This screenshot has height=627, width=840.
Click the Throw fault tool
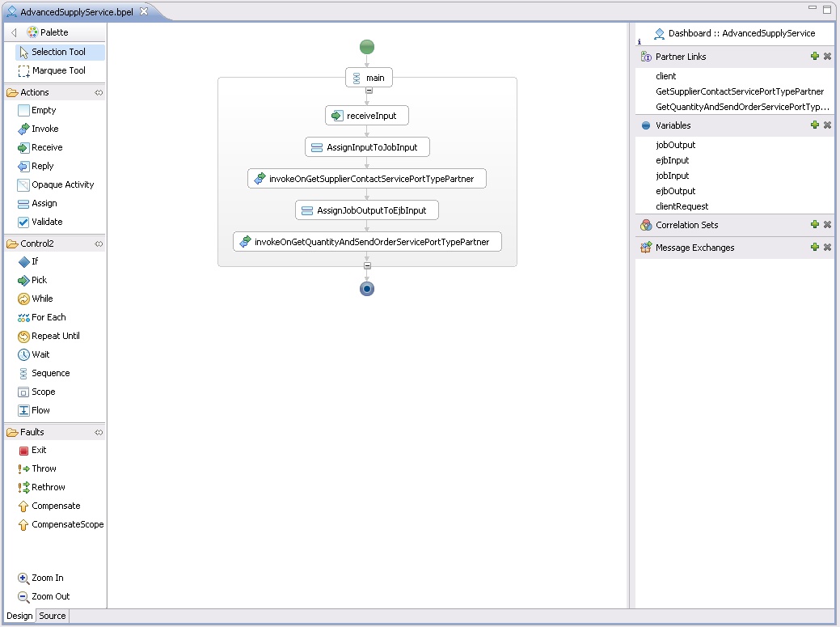tap(44, 468)
